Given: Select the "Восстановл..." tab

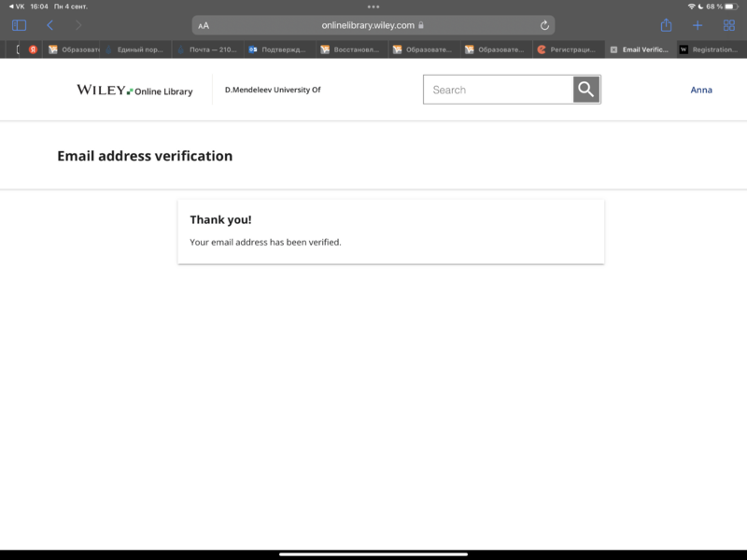Looking at the screenshot, I should [350, 49].
